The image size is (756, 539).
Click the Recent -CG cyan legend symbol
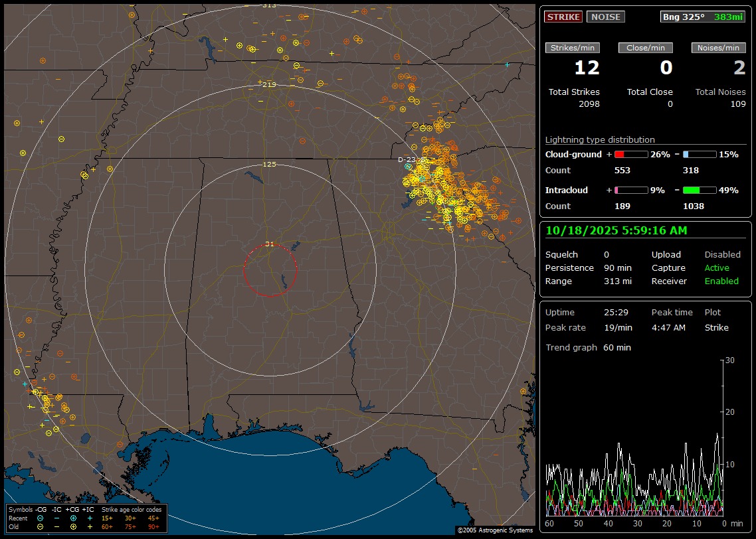tap(41, 518)
